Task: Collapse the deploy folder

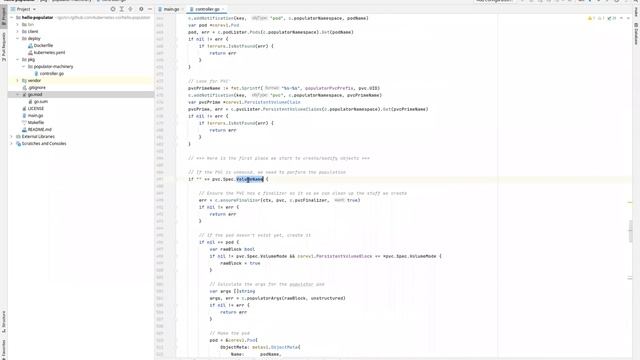Action: click(18, 38)
